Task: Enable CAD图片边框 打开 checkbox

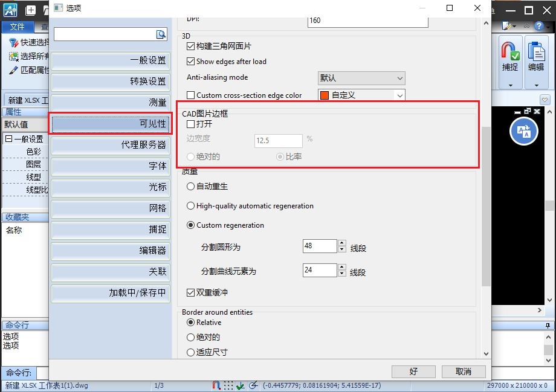Action: (190, 124)
